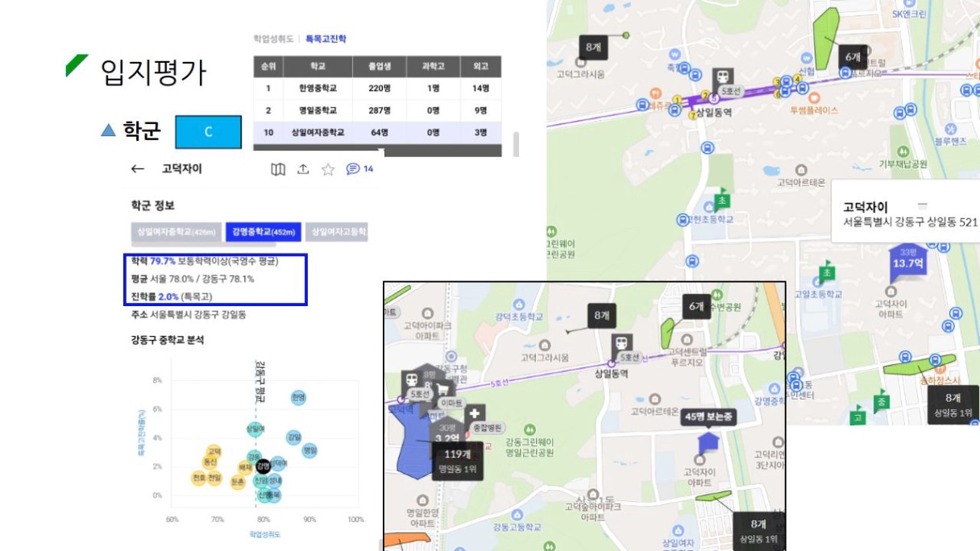
Task: Favorite 고덕자이 with the star icon
Action: pos(328,169)
